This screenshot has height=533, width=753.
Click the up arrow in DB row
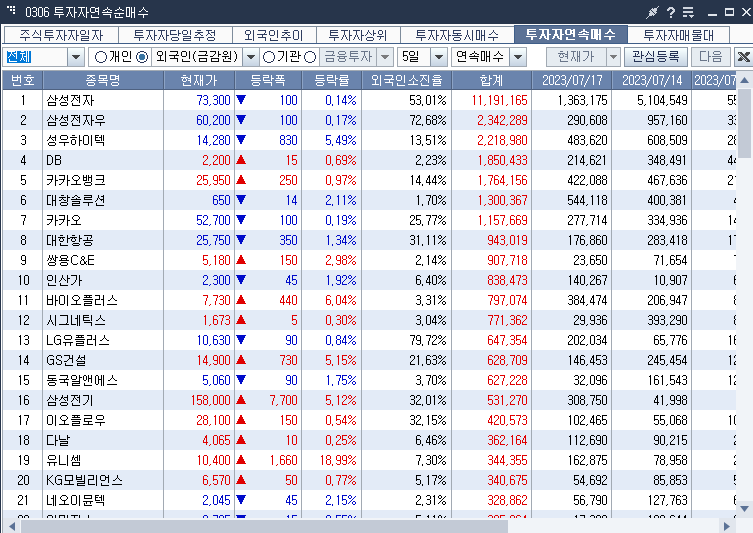tap(241, 160)
